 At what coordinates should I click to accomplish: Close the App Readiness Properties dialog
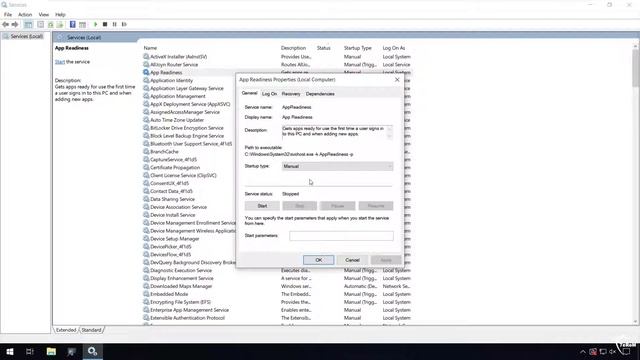[x=397, y=80]
